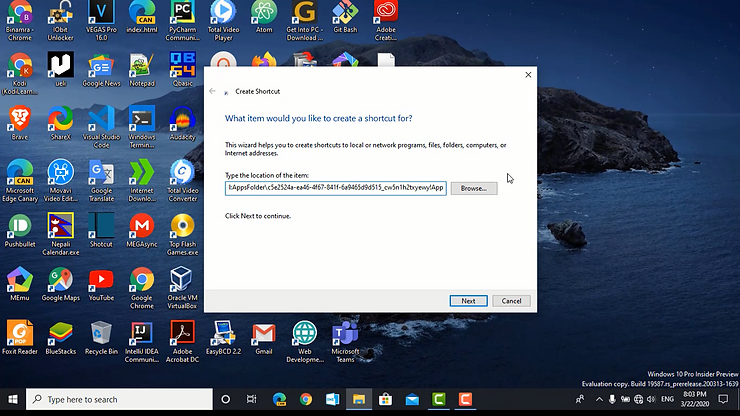Select the Google Maps desktop icon

pos(60,284)
